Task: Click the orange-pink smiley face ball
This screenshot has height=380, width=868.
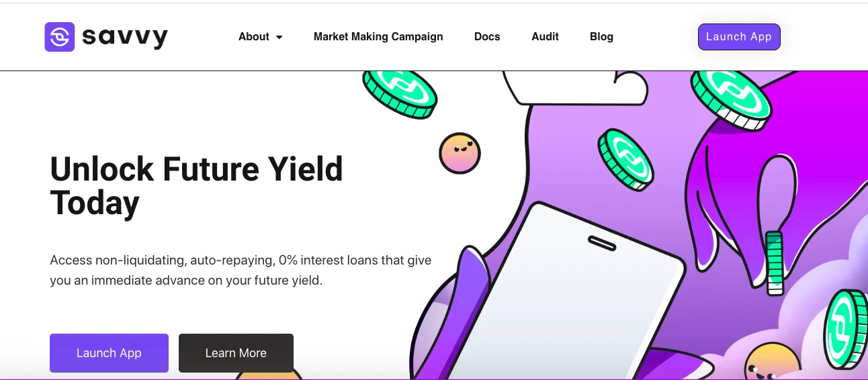Action: point(460,153)
